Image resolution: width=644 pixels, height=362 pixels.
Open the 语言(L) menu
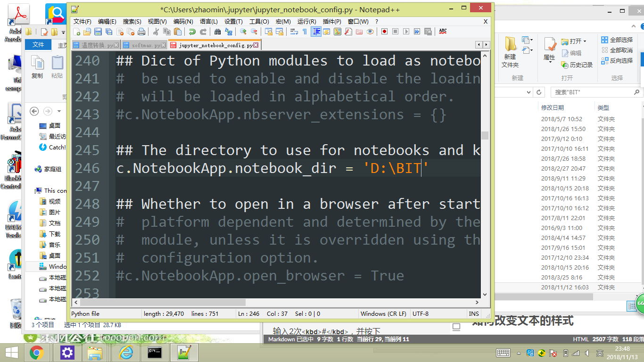pyautogui.click(x=209, y=21)
